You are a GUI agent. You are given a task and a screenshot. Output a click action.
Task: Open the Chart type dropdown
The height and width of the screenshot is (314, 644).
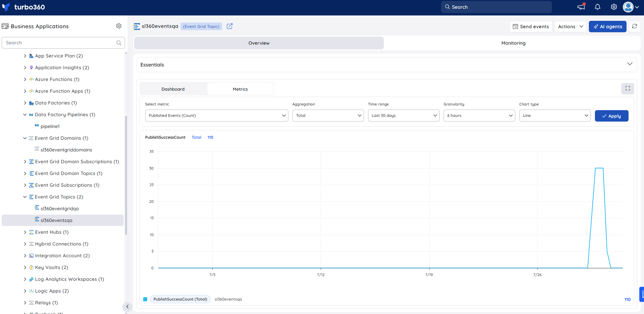pos(555,116)
